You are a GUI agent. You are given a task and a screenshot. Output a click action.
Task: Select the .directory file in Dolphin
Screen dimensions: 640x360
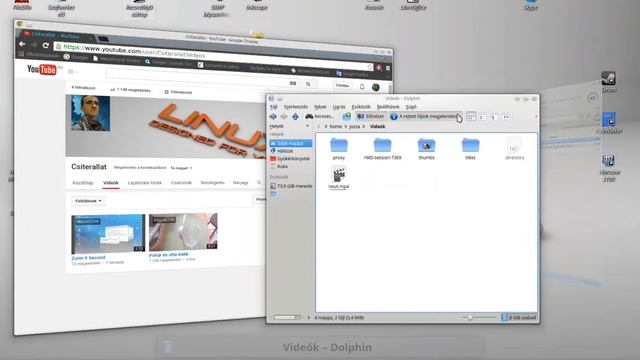[x=514, y=149]
